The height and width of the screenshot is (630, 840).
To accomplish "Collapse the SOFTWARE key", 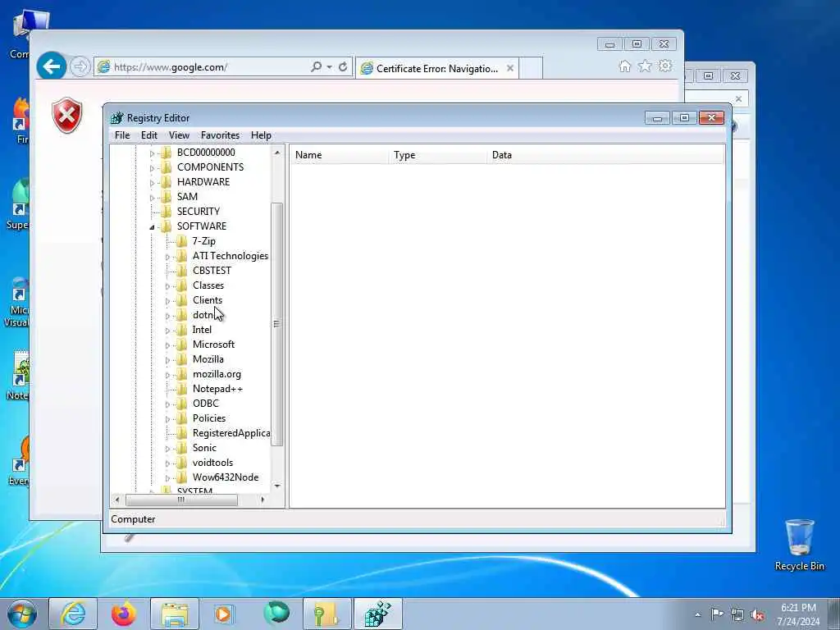I will (x=152, y=227).
